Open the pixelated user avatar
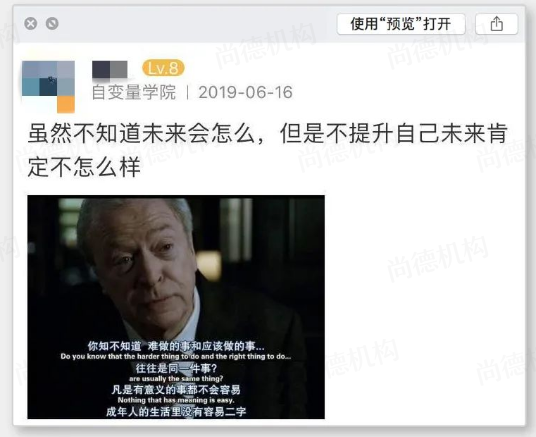 pos(48,87)
